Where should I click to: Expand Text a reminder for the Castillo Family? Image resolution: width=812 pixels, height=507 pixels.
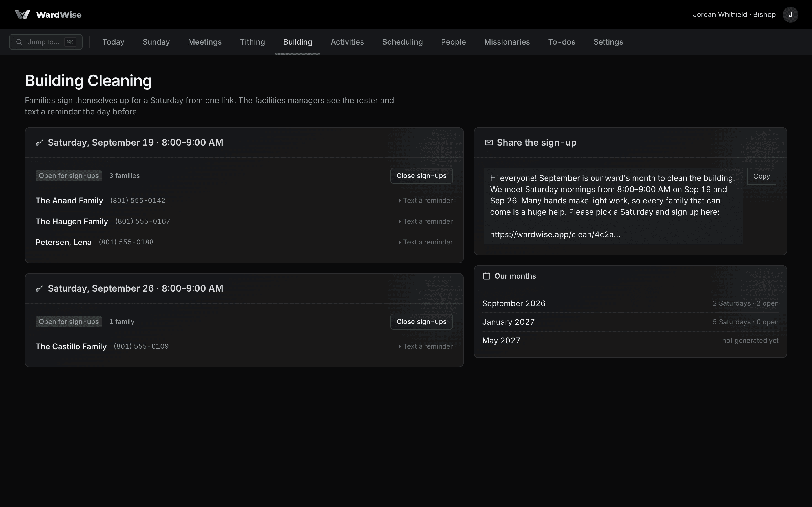click(425, 346)
